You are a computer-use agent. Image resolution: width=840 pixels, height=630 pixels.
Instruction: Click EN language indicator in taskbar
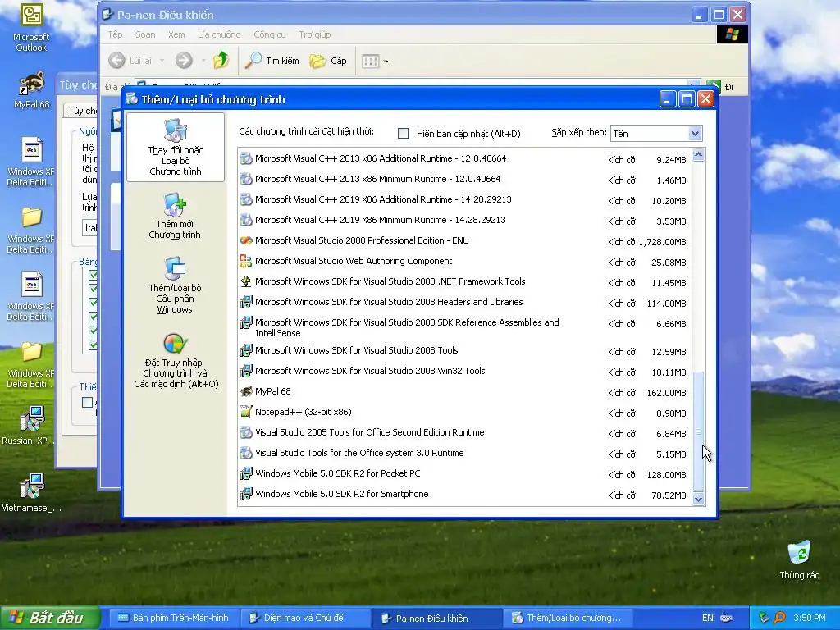(x=708, y=618)
